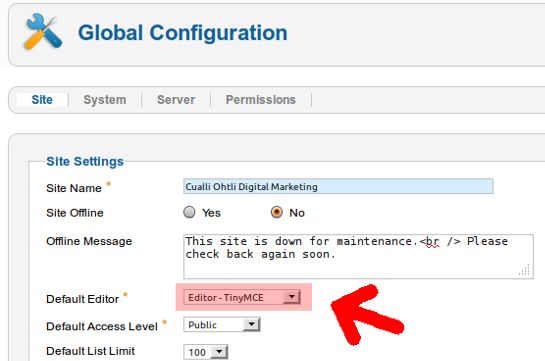Open the Server tab
The image size is (545, 361).
pos(176,100)
